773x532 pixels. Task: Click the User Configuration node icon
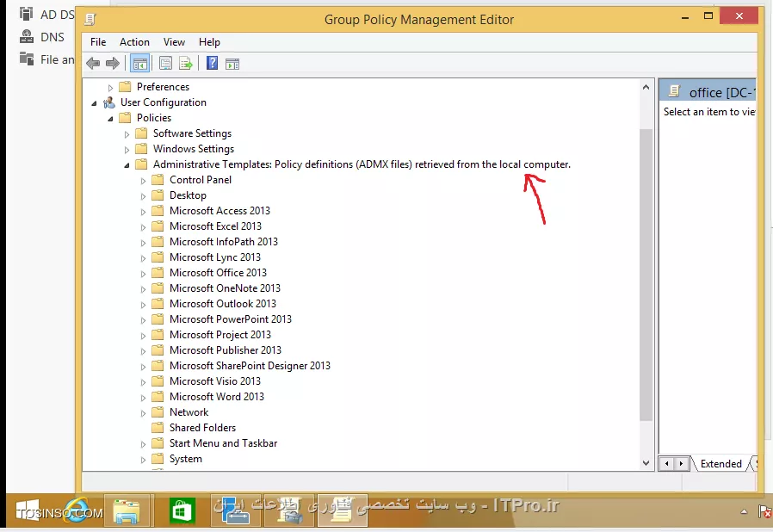tap(109, 102)
